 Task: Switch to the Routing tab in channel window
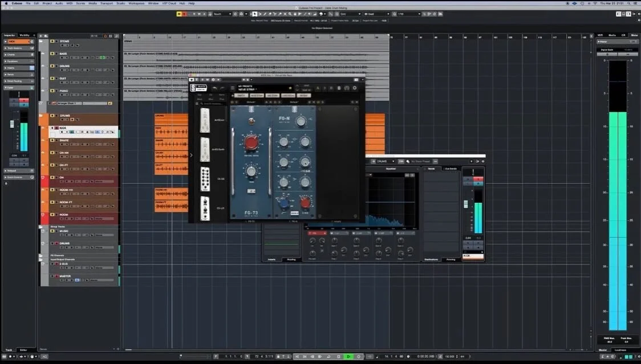click(x=291, y=259)
